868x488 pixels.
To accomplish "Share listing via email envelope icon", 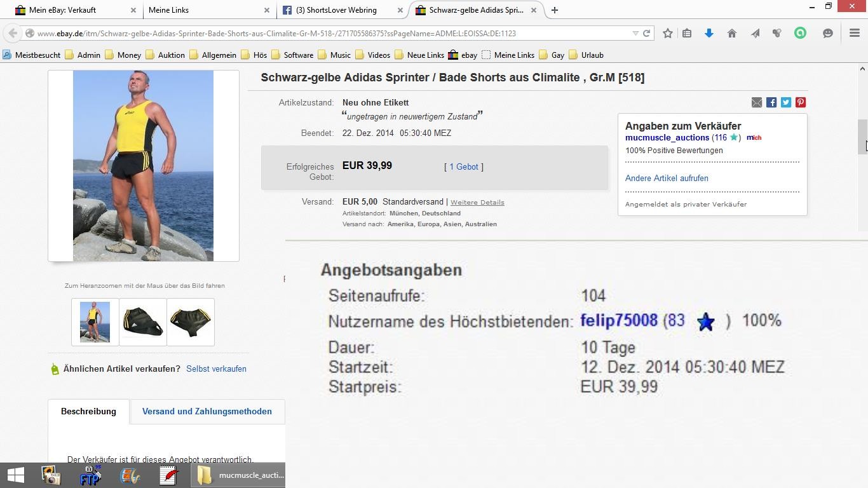I will click(756, 102).
